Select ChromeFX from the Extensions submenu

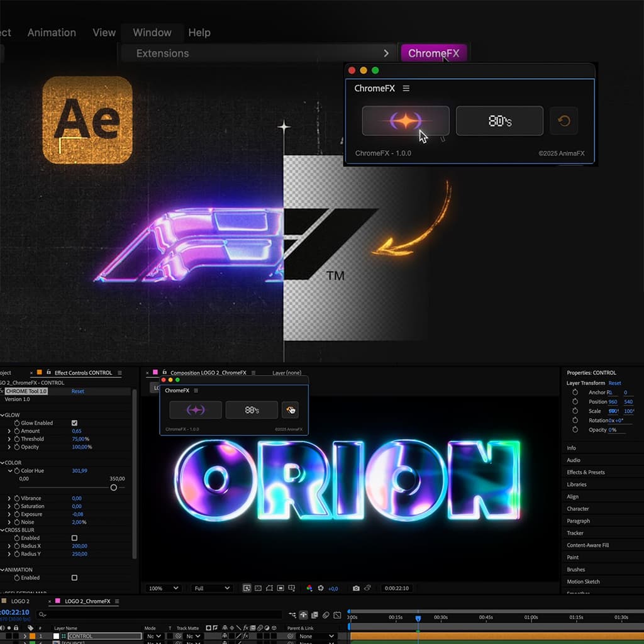[x=433, y=53]
